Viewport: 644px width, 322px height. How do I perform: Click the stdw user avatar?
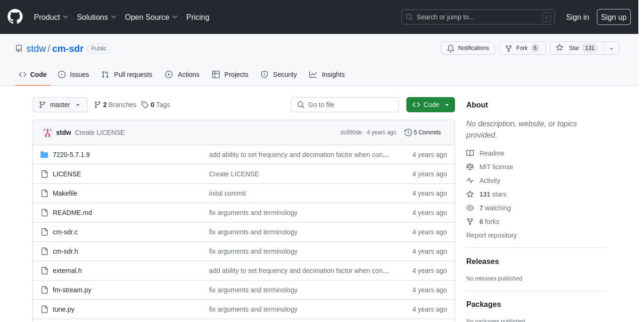(47, 132)
